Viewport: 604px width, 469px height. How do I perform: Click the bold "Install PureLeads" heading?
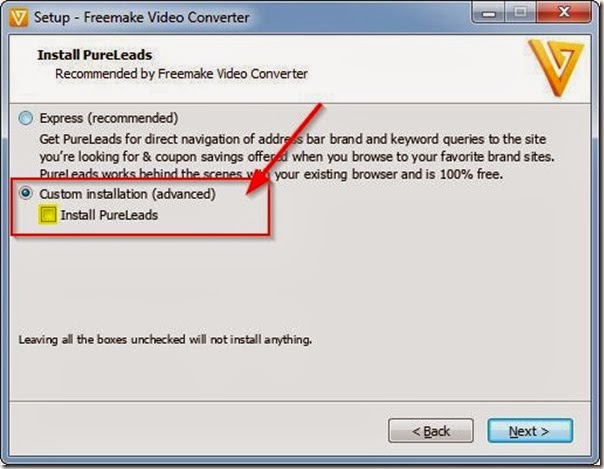tap(95, 55)
